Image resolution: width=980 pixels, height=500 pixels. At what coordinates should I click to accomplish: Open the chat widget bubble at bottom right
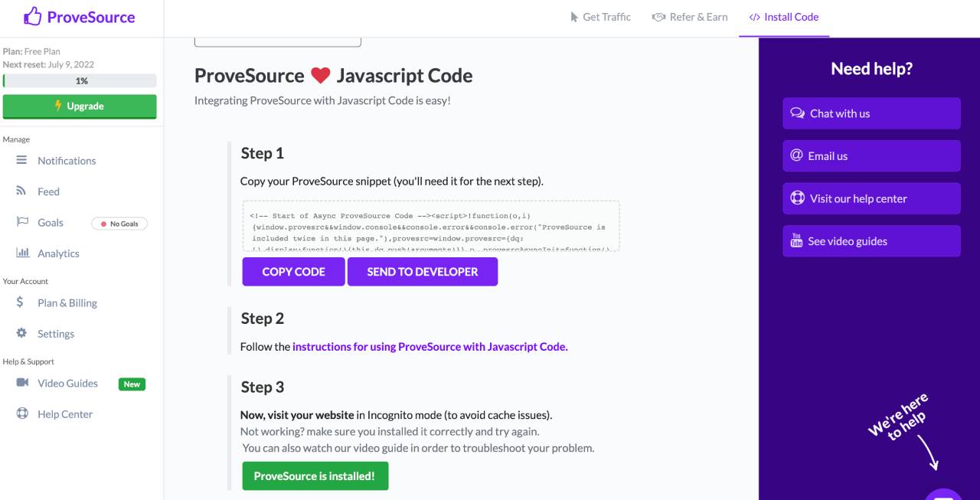point(944,494)
